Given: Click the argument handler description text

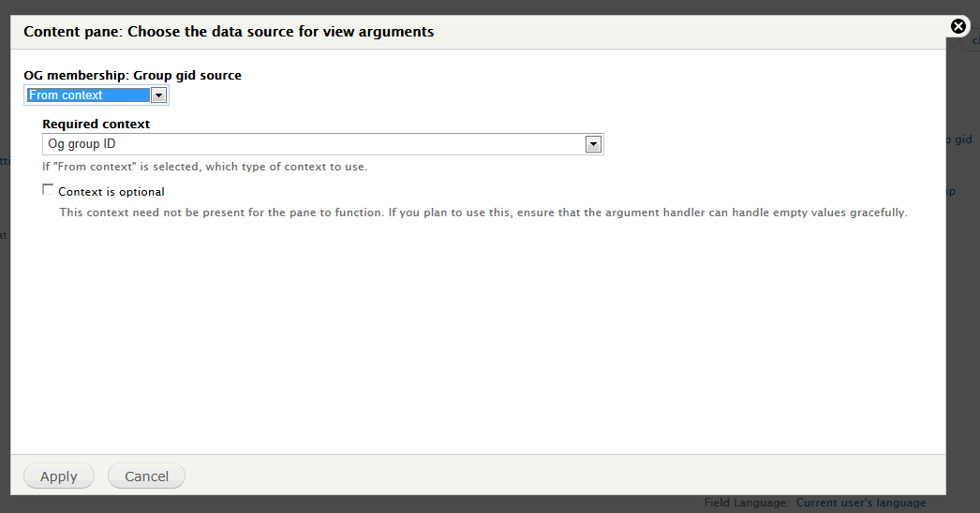Looking at the screenshot, I should [x=483, y=213].
